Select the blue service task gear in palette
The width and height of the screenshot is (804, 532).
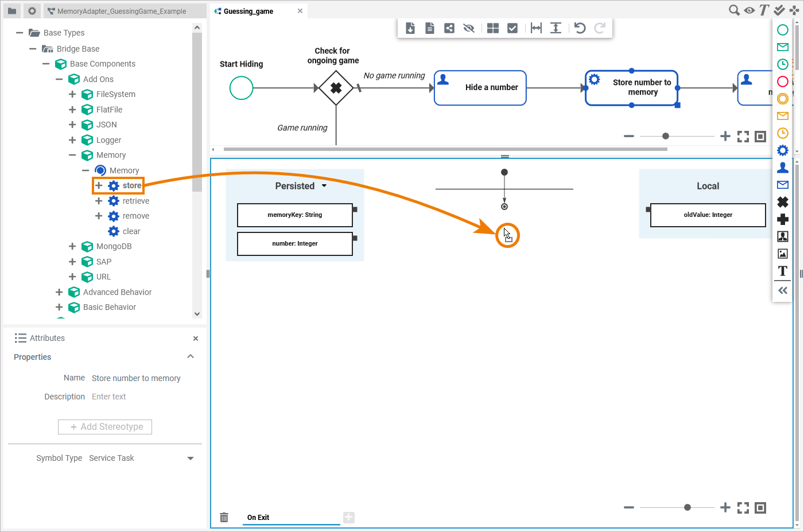click(x=782, y=150)
